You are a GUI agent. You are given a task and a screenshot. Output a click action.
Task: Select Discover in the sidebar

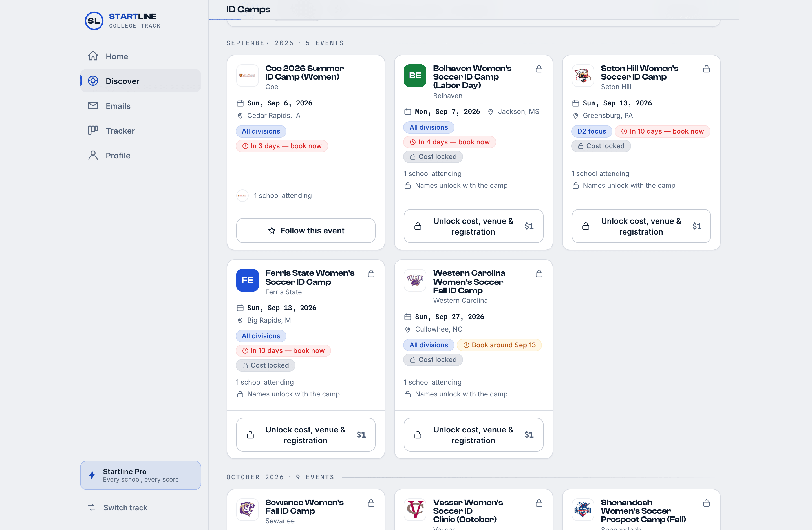tap(141, 81)
